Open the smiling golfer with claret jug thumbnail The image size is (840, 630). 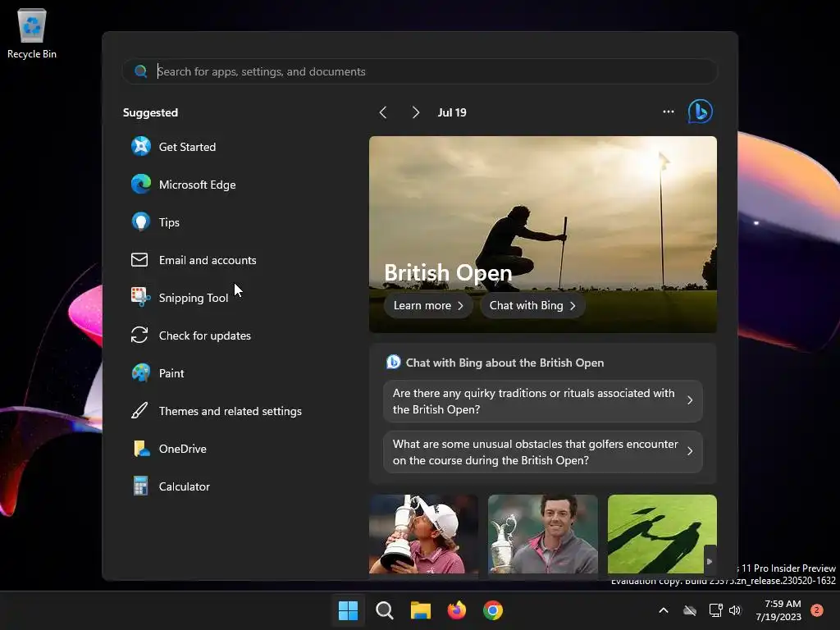click(543, 534)
